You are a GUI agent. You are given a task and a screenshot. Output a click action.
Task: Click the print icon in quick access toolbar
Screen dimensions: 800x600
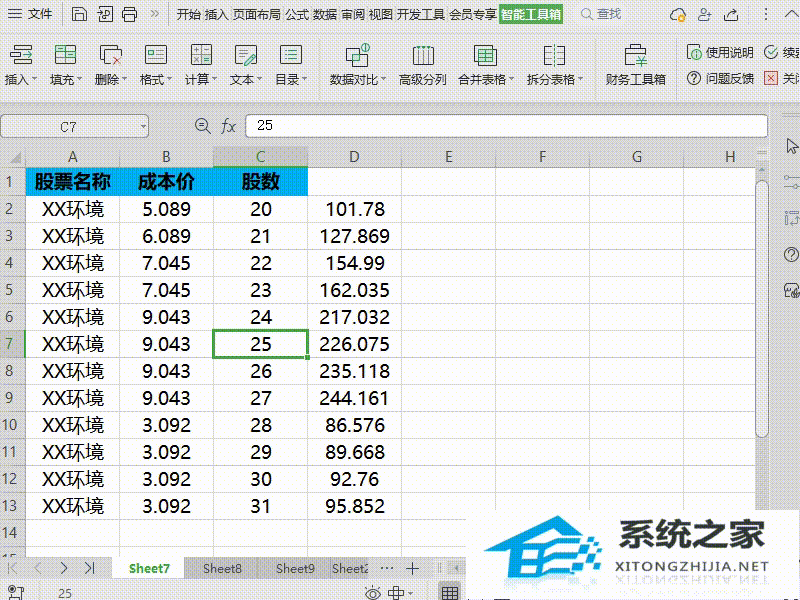(129, 14)
